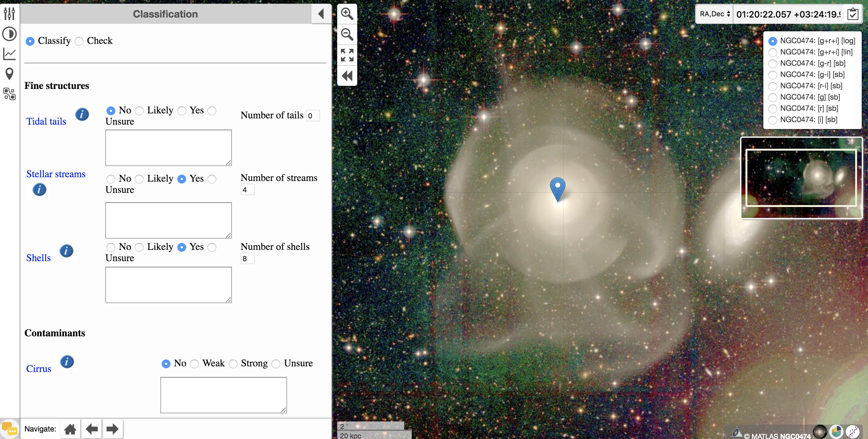Screen dimensions: 868x439
Task: Go to next galaxy with right arrow
Action: 112,429
